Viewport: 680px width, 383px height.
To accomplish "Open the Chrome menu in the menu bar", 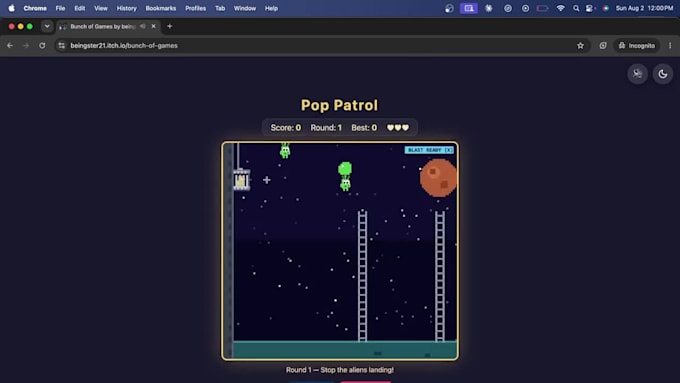I will [x=35, y=8].
